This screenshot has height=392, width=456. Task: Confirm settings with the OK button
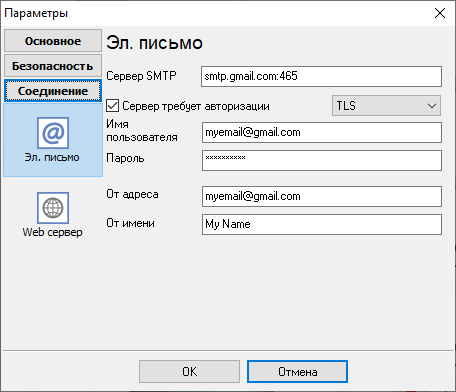click(189, 371)
